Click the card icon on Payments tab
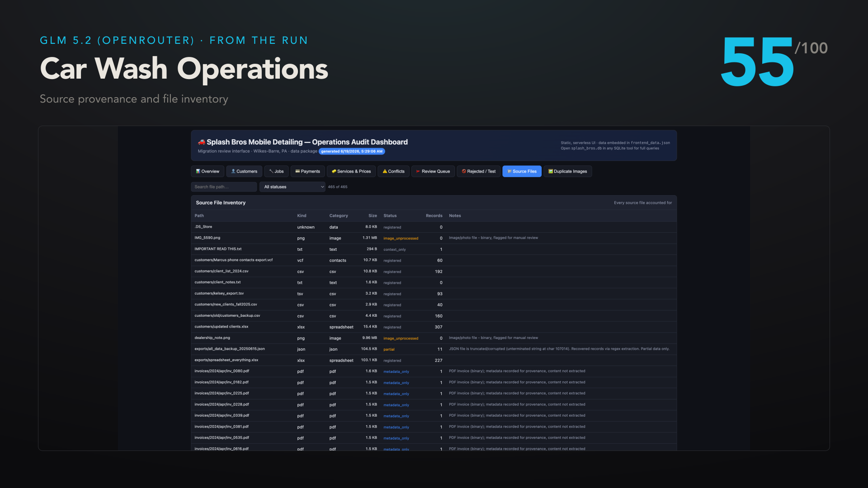 (x=297, y=171)
